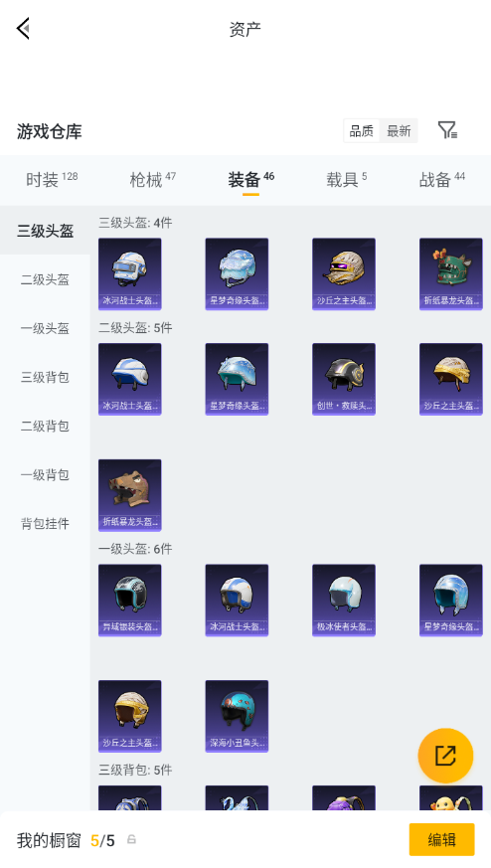Open the 载具 tab
The image size is (491, 868).
(x=347, y=179)
